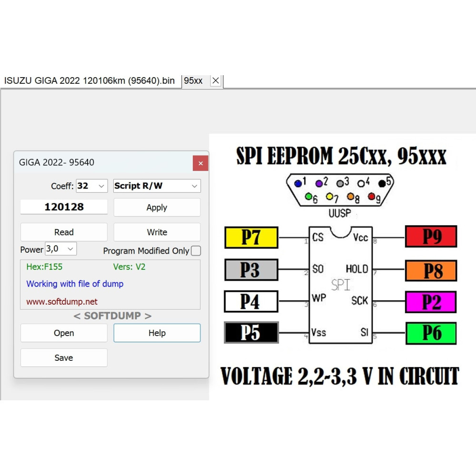Open the Coeff dropdown showing 32

point(92,186)
